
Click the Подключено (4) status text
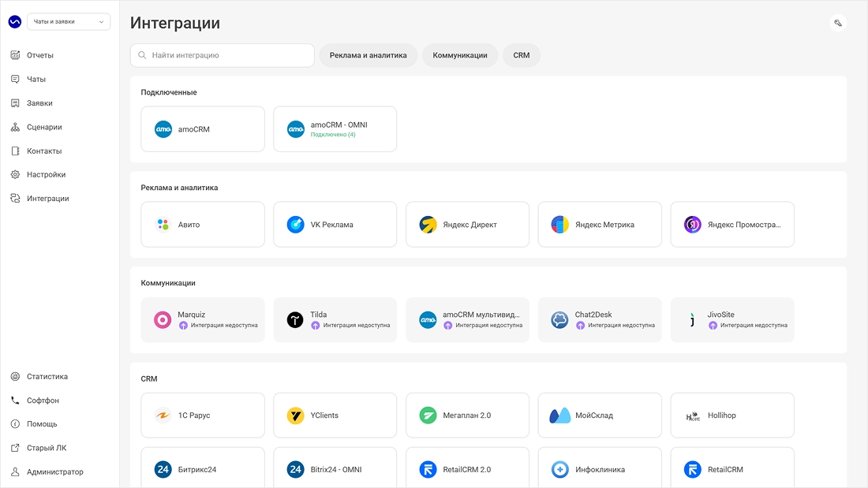333,135
